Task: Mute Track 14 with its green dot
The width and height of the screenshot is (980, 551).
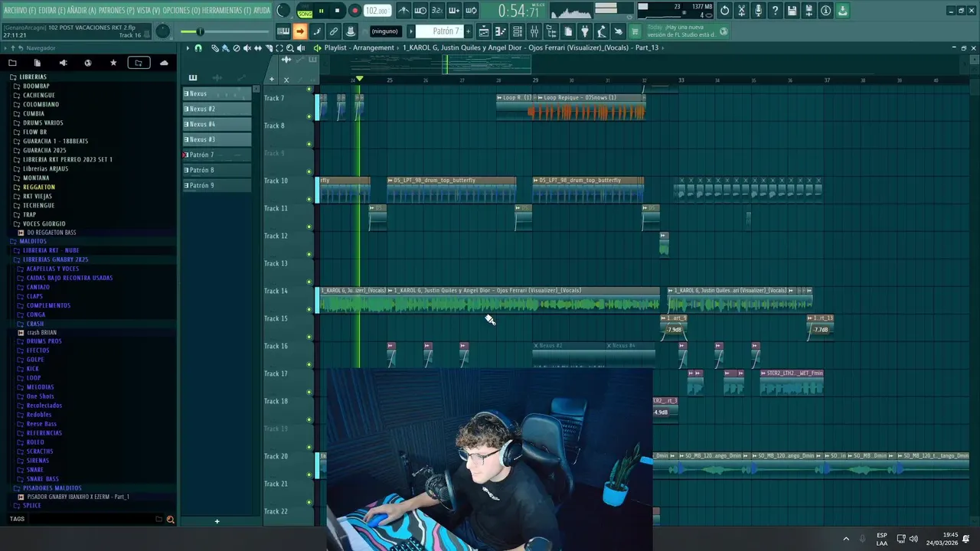Action: [x=309, y=310]
